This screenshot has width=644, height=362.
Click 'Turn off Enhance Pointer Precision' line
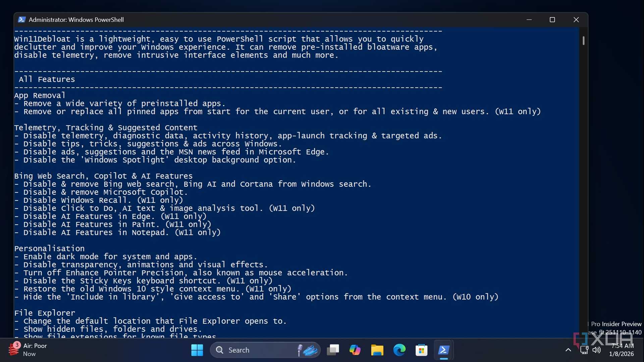point(181,273)
